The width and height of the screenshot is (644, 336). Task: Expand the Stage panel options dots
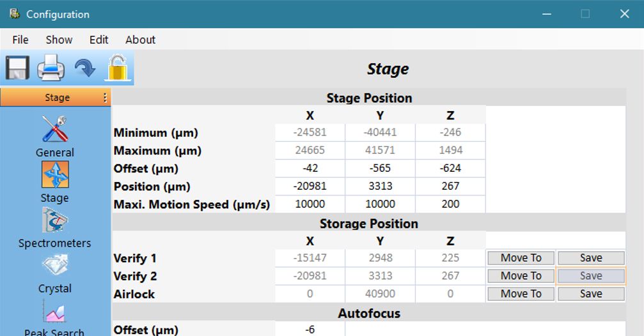(x=106, y=98)
